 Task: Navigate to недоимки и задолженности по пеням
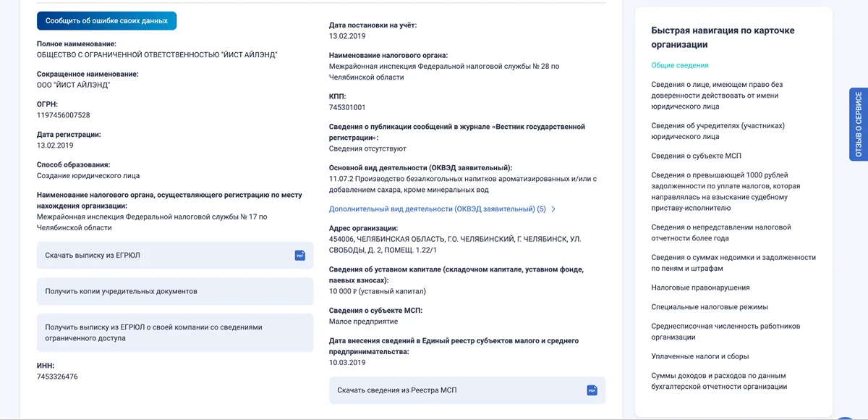[733, 263]
